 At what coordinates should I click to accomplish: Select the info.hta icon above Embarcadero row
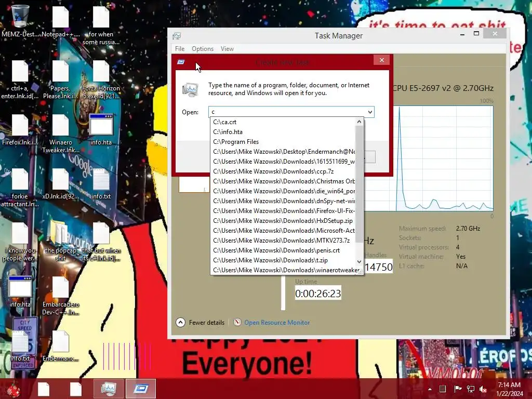(x=20, y=292)
